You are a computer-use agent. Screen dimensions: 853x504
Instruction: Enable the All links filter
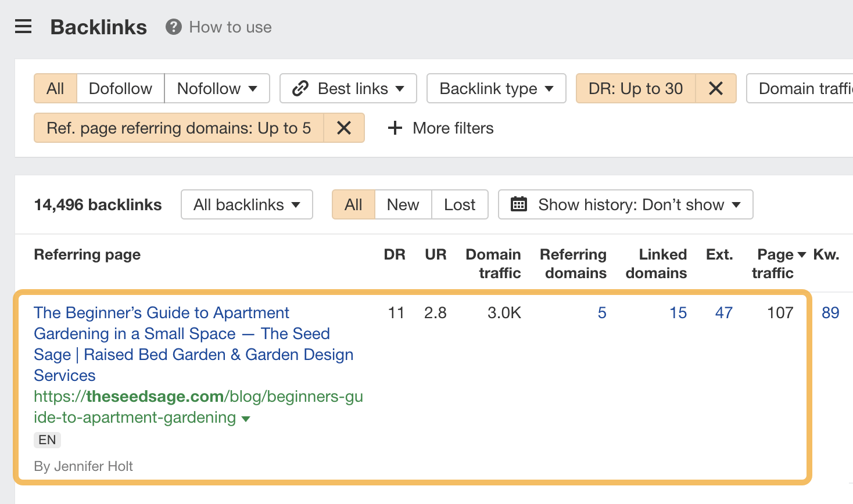pyautogui.click(x=55, y=88)
